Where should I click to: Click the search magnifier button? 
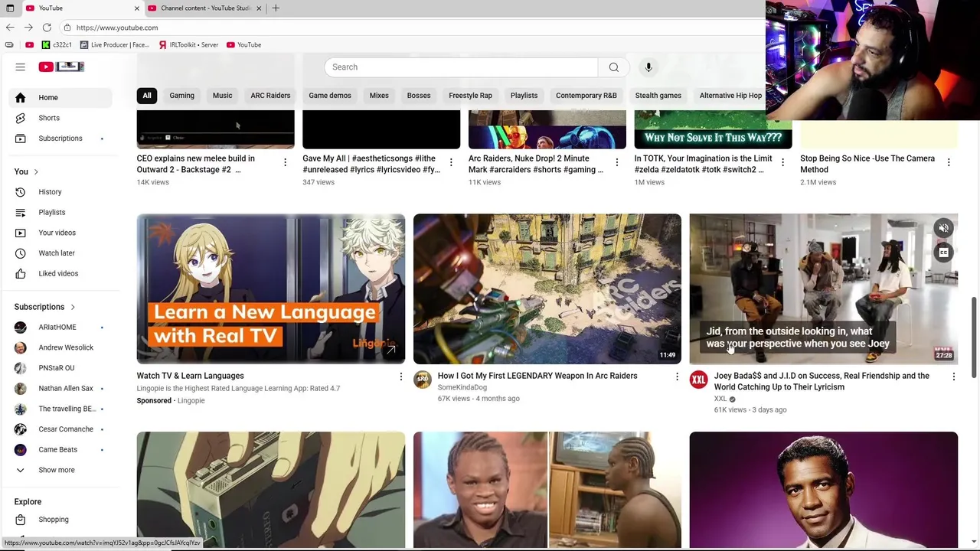pyautogui.click(x=613, y=67)
